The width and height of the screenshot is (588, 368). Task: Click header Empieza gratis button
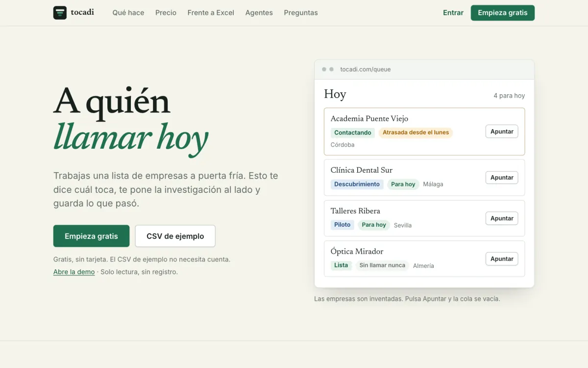point(503,13)
